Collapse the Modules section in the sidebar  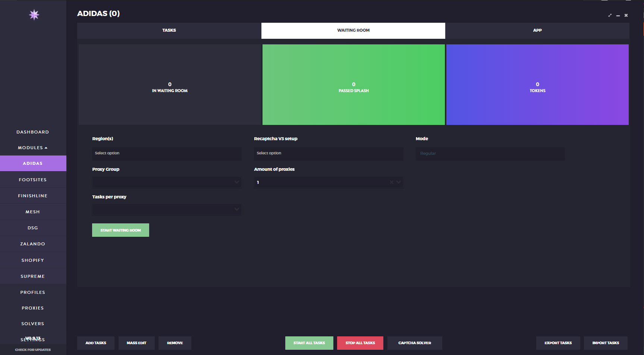point(33,148)
